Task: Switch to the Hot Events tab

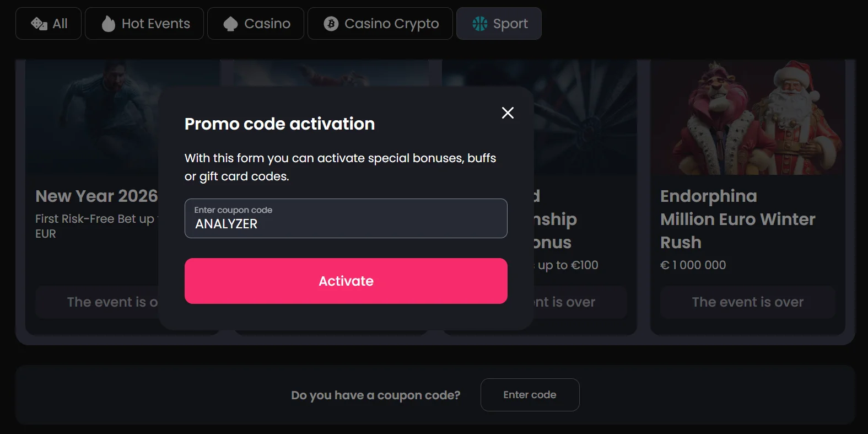Action: (x=155, y=24)
